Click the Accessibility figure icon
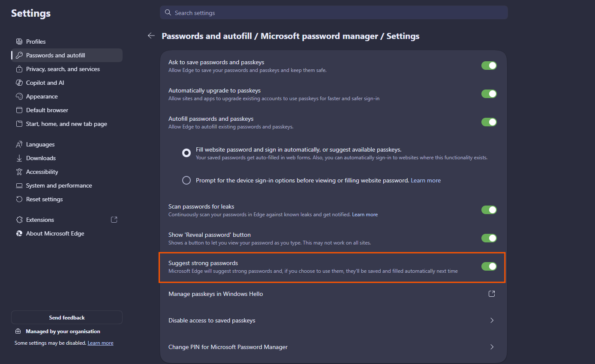The width and height of the screenshot is (595, 364). 19,172
